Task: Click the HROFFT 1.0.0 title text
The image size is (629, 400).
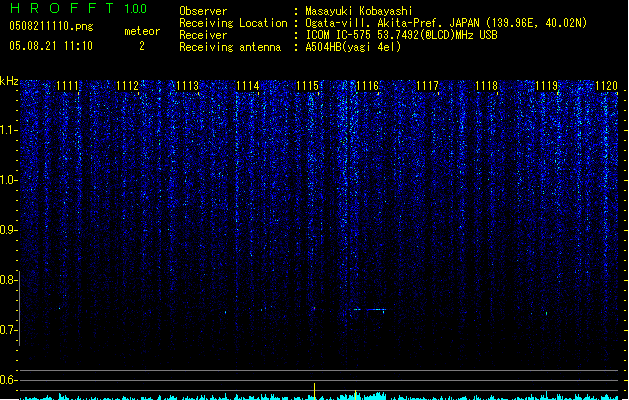Action: click(x=79, y=8)
